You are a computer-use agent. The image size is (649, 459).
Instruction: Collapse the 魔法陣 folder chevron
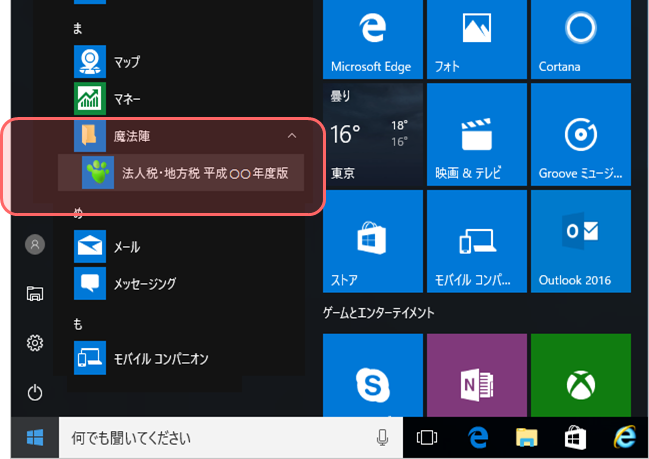point(291,135)
